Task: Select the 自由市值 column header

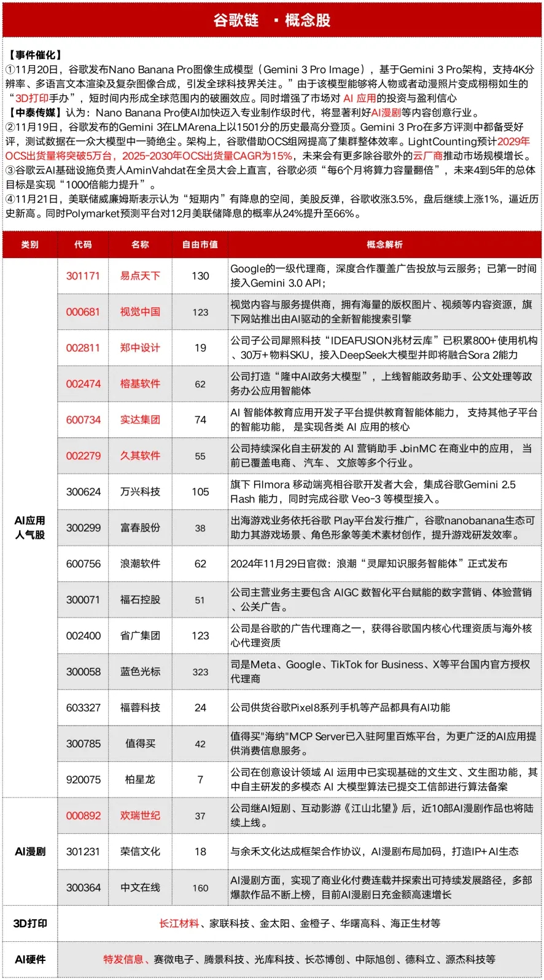Action: 200,245
